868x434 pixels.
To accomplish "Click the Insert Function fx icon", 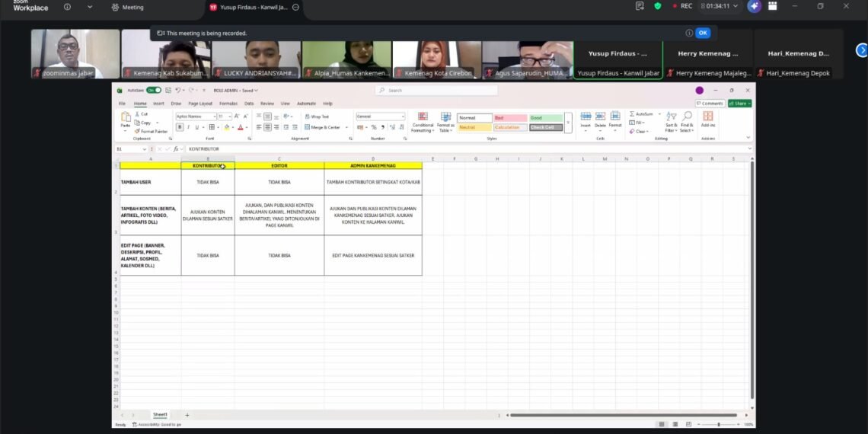I will [x=175, y=149].
